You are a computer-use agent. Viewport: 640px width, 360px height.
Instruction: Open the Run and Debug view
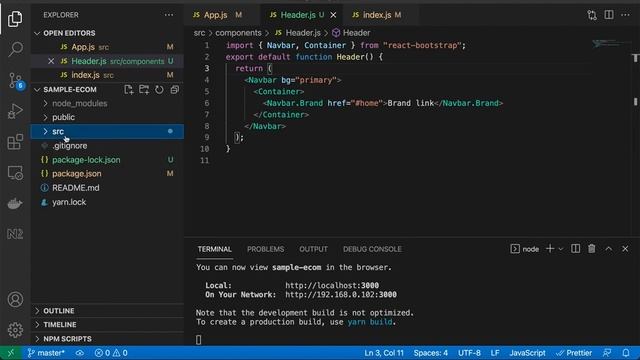coord(15,111)
